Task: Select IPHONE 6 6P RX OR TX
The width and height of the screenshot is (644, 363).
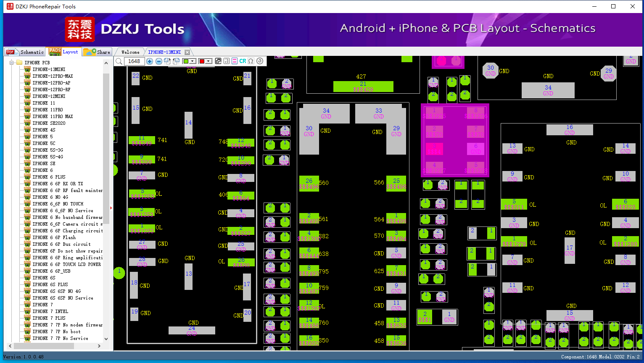Action: click(58, 184)
